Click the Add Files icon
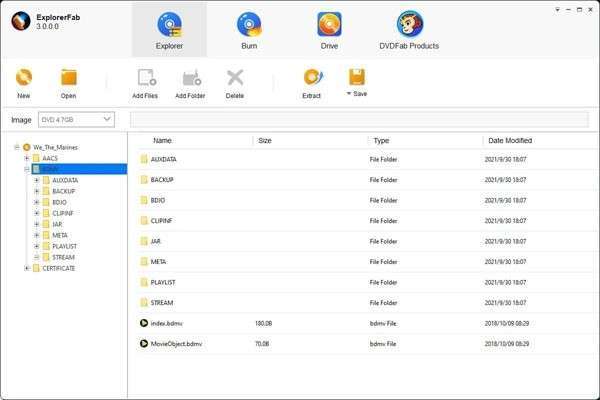The height and width of the screenshot is (400, 600). (146, 77)
